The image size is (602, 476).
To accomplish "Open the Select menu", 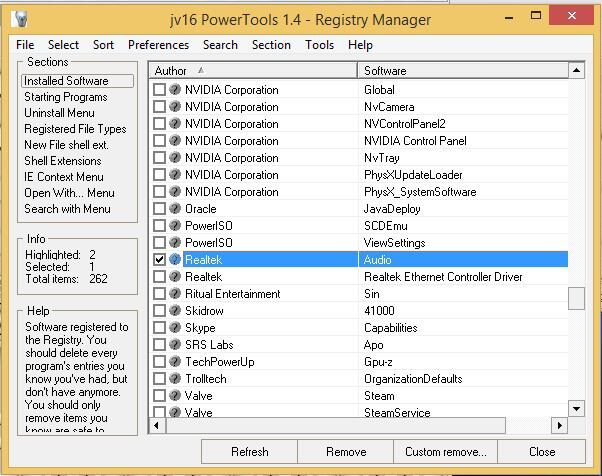I will (63, 45).
